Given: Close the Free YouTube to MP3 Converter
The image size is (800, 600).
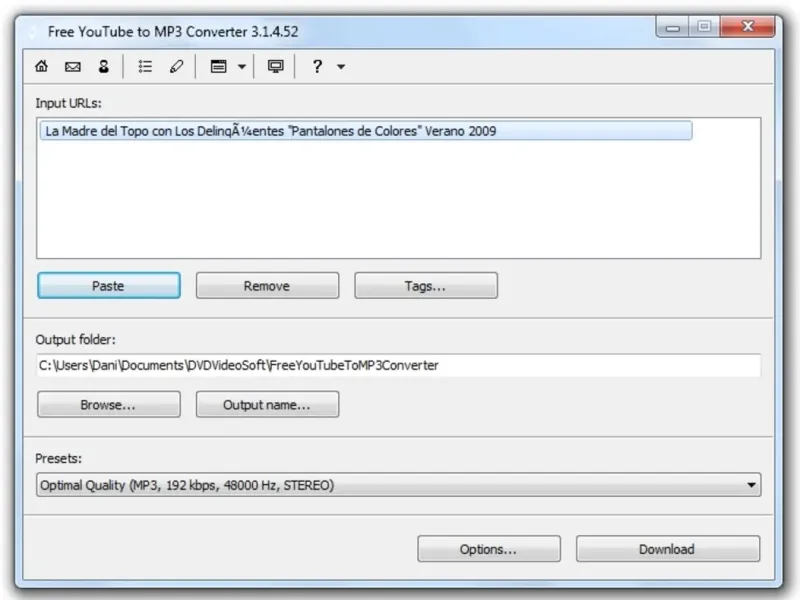Looking at the screenshot, I should click(x=747, y=27).
